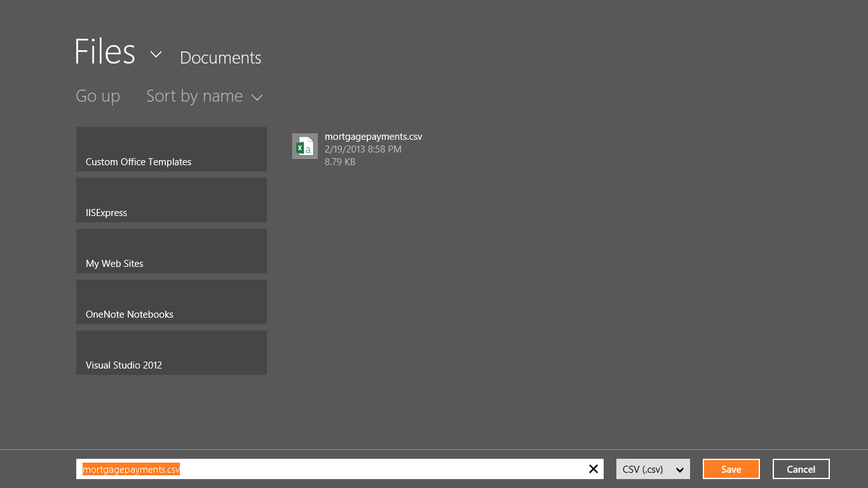Open the Custom Office Templates folder
The height and width of the screenshot is (488, 868).
pyautogui.click(x=172, y=149)
